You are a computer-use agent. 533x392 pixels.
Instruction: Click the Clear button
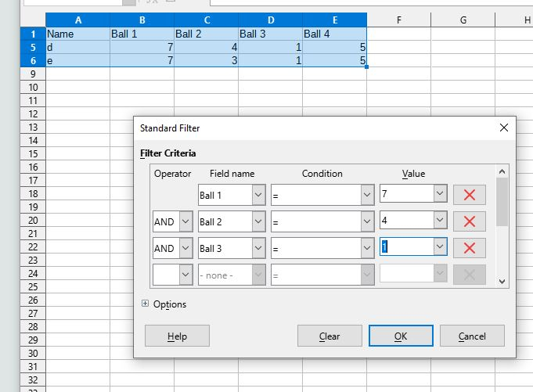click(x=330, y=336)
